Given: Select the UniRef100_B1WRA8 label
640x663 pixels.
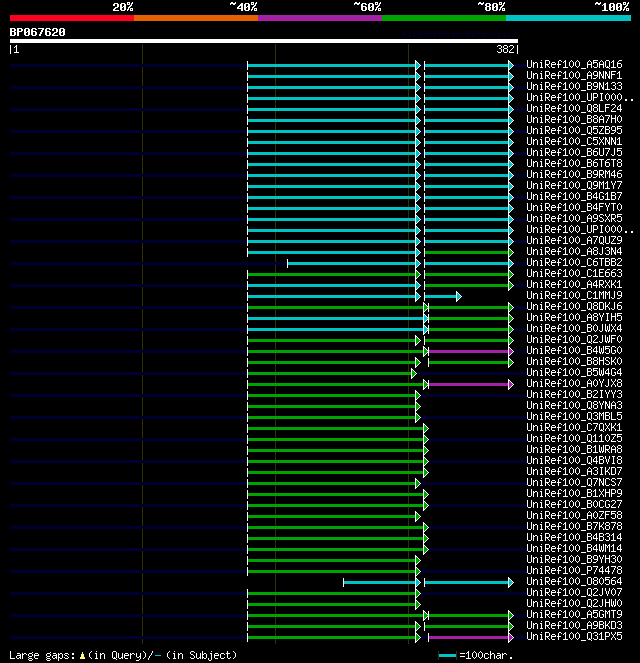Looking at the screenshot, I should (x=574, y=449).
